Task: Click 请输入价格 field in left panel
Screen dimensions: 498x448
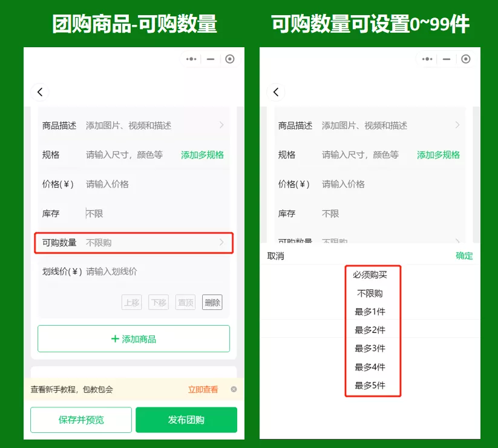Action: pyautogui.click(x=107, y=184)
